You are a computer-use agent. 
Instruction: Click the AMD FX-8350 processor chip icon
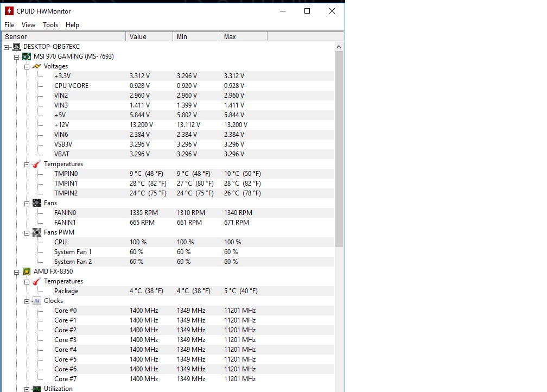(27, 271)
